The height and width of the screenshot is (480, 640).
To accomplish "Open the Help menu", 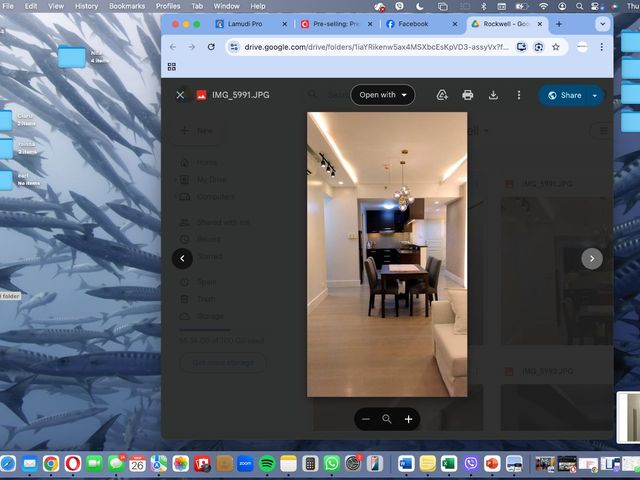I will [x=258, y=6].
